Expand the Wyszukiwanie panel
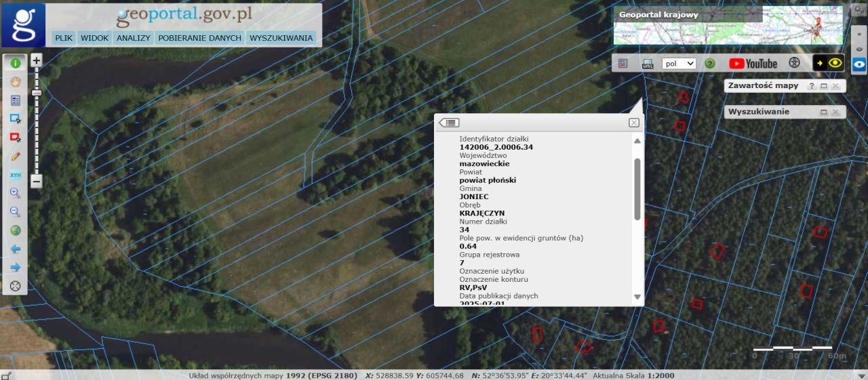The width and height of the screenshot is (868, 380). tap(823, 112)
